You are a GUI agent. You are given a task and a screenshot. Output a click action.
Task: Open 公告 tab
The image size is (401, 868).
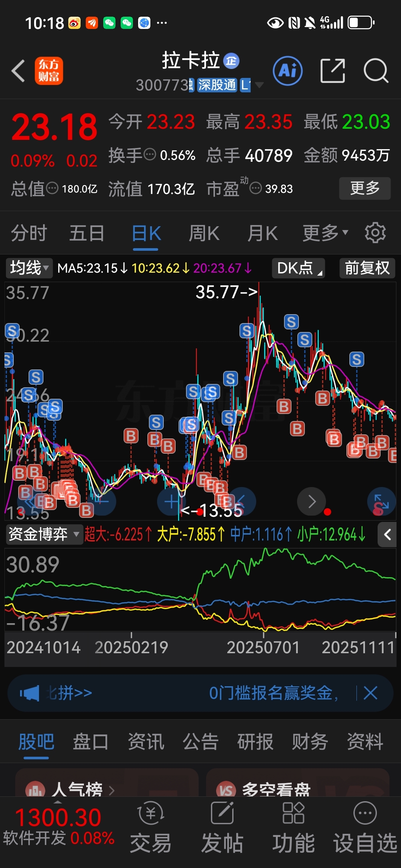pyautogui.click(x=200, y=742)
